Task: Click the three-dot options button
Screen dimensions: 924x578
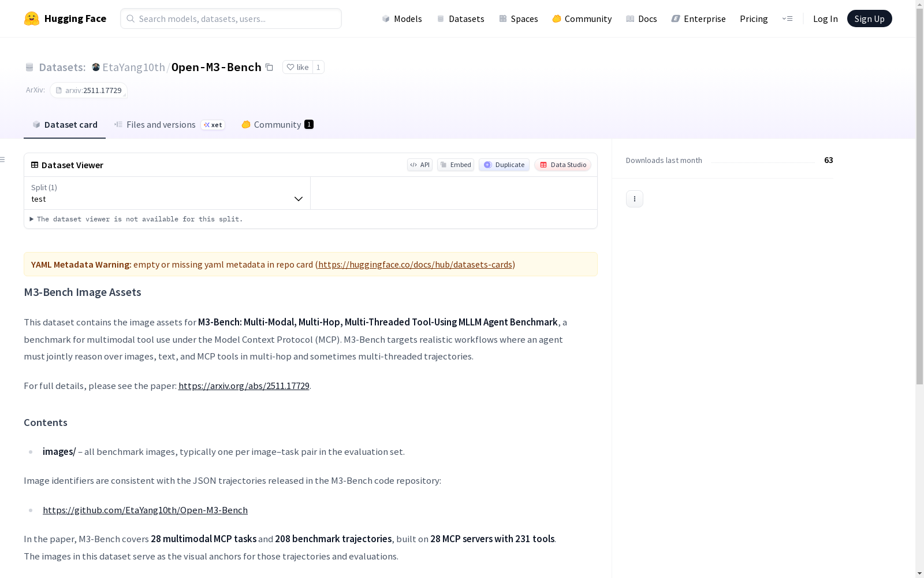Action: click(x=635, y=199)
